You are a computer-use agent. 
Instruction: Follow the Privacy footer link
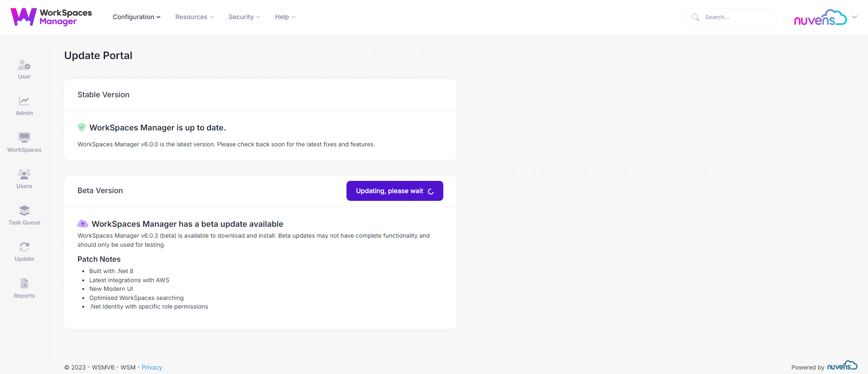151,367
